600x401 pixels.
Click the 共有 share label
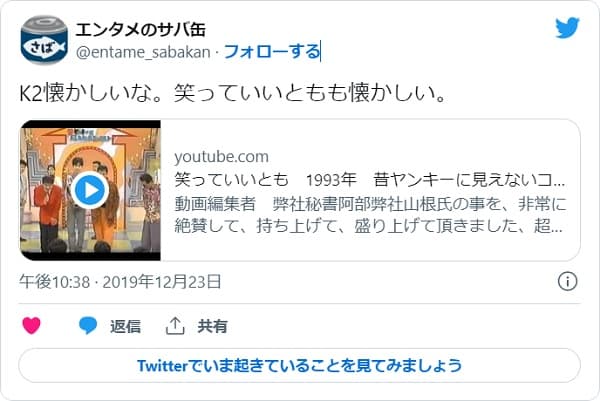(212, 326)
